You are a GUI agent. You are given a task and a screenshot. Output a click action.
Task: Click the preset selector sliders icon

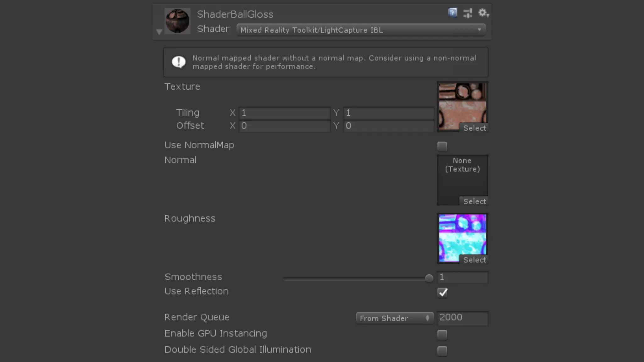(x=468, y=13)
